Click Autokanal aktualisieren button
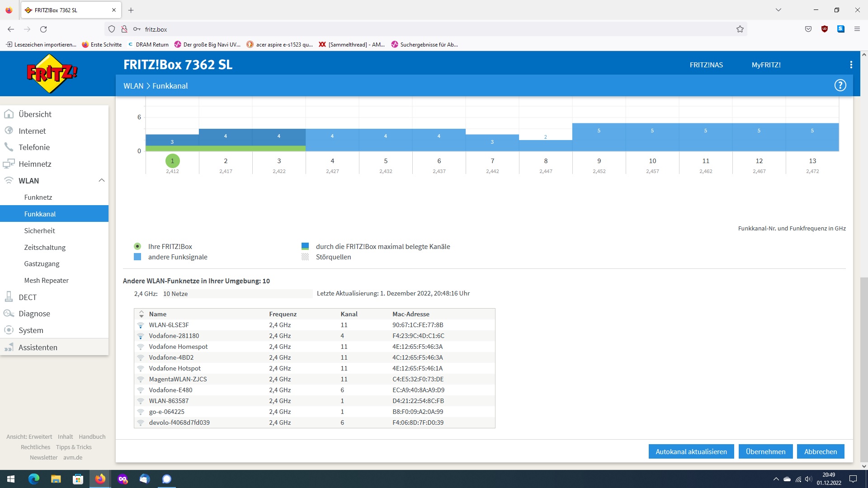 tap(691, 451)
